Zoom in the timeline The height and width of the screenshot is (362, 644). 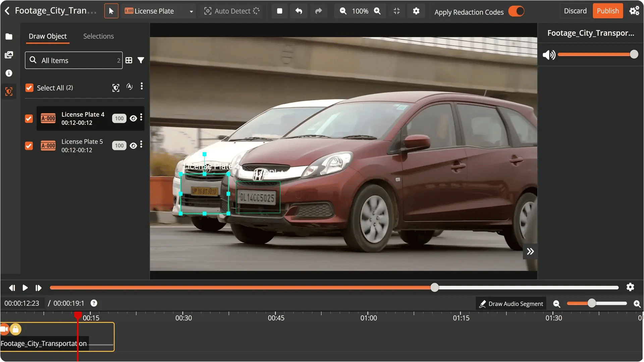tap(637, 304)
